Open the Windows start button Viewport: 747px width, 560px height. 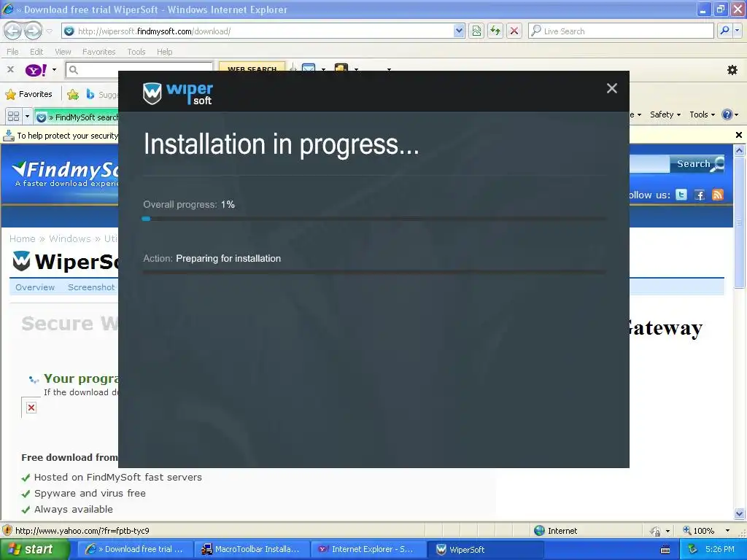click(x=34, y=549)
